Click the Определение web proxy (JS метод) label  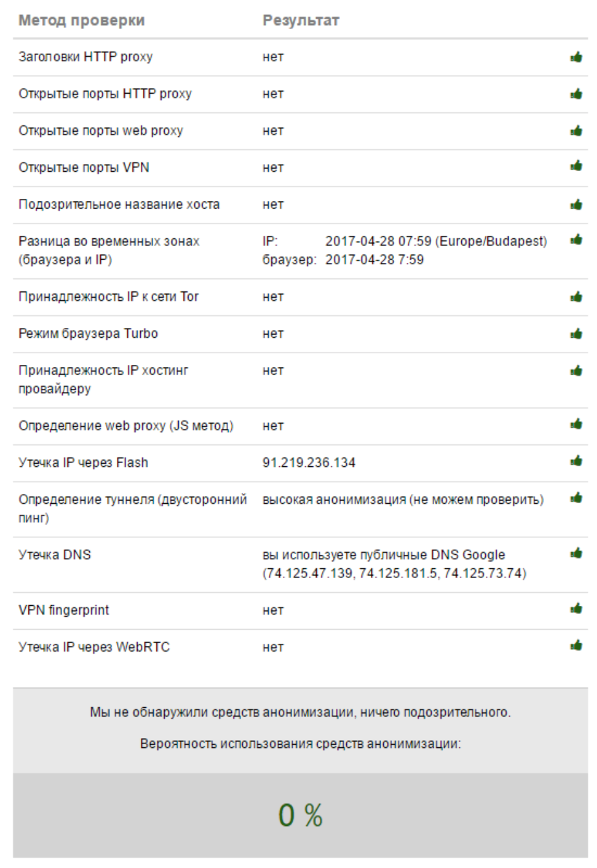click(x=126, y=426)
